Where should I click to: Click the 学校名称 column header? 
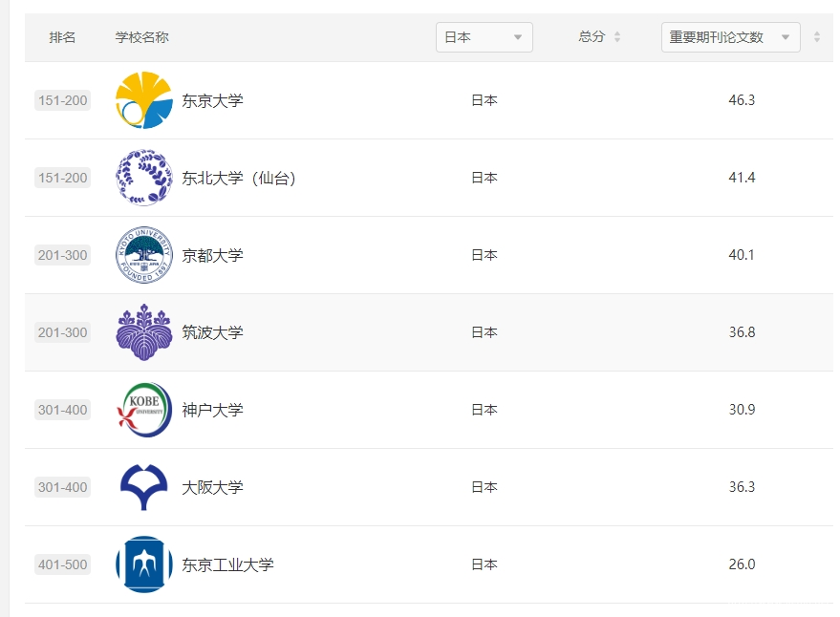142,37
